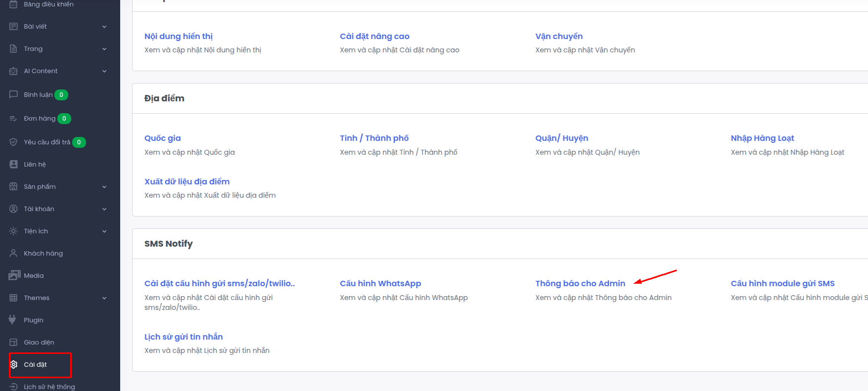
Task: Select Khách hàng in the sidebar
Action: (43, 254)
